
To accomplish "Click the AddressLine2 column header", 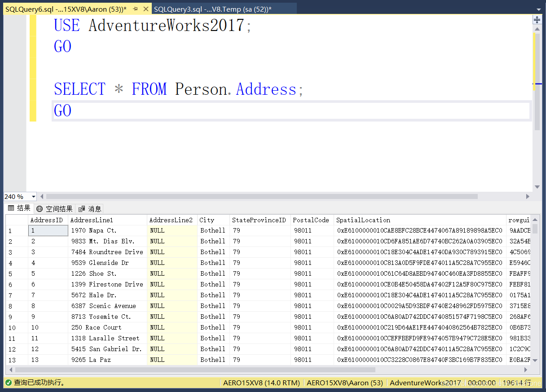I will 172,220.
